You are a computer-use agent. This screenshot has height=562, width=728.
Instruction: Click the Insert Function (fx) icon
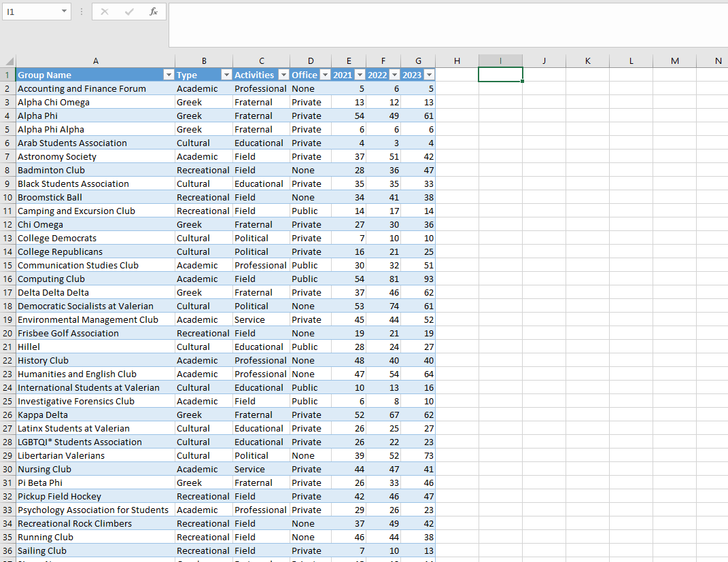(153, 12)
